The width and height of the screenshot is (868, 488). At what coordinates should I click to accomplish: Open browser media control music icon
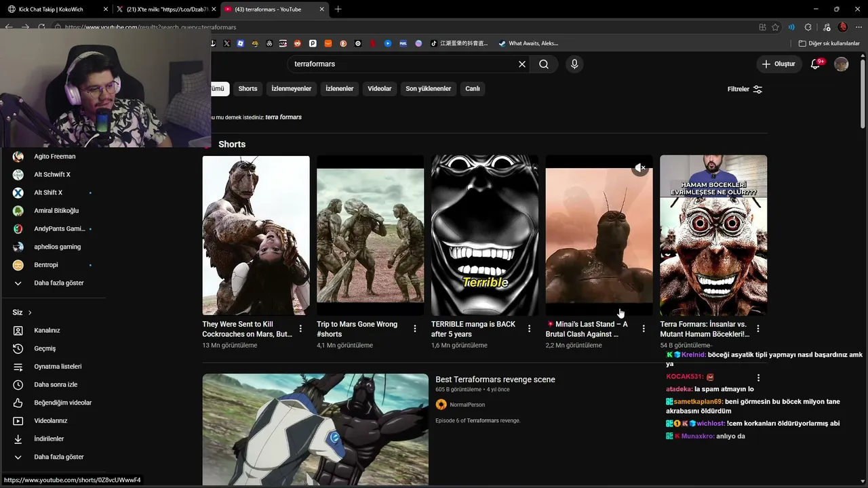click(x=825, y=27)
